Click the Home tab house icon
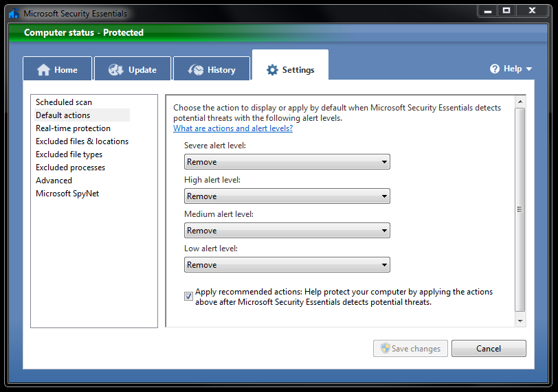Viewport: 558px width, 392px height. (44, 69)
